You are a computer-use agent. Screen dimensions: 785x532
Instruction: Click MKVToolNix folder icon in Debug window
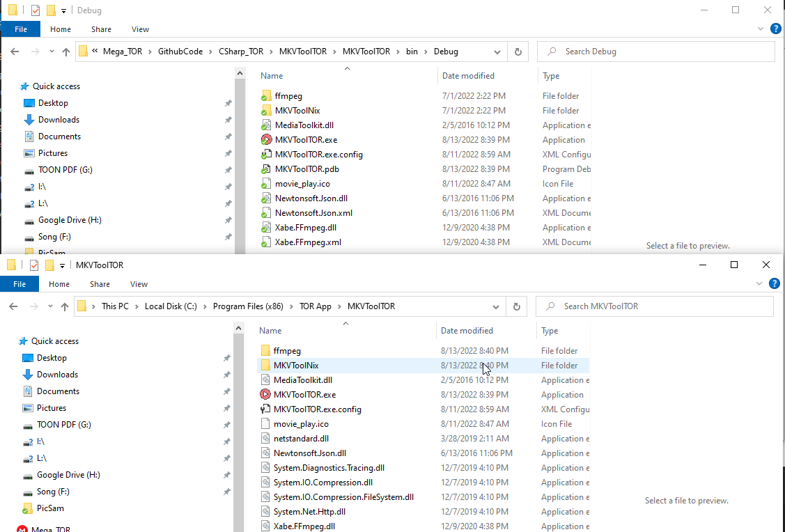click(x=266, y=111)
